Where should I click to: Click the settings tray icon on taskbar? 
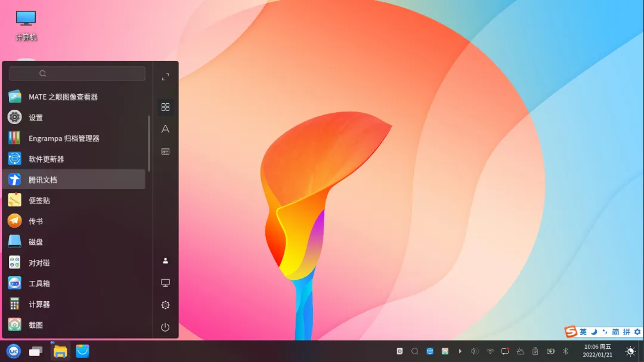[x=400, y=351]
